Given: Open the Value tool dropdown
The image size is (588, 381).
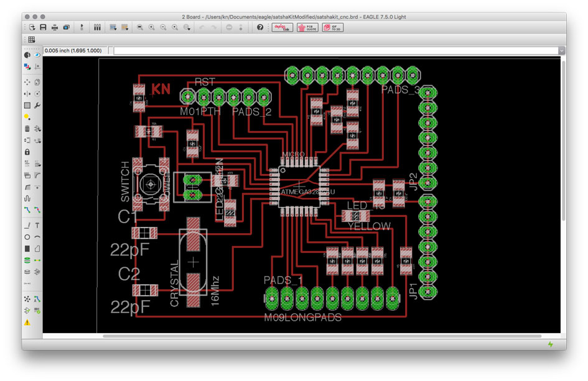Looking at the screenshot, I should coord(37,163).
